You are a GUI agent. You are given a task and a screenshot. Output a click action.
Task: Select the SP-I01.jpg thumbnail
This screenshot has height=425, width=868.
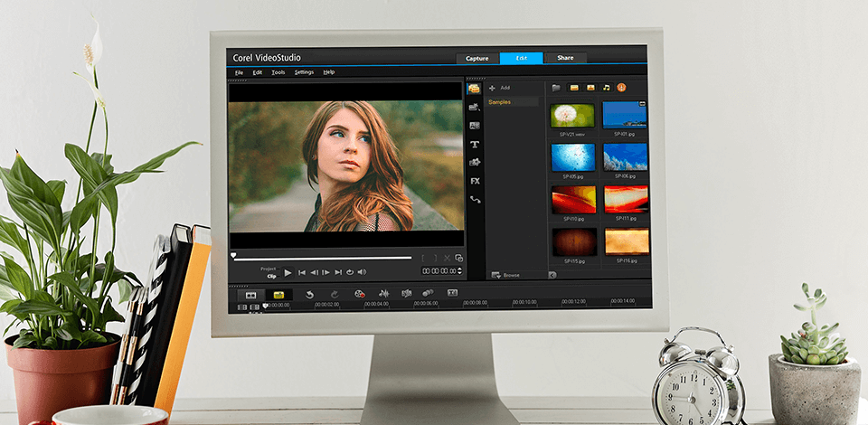625,115
